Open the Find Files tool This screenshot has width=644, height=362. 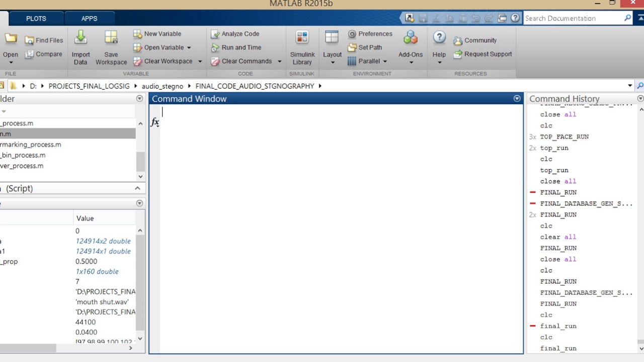pos(44,40)
